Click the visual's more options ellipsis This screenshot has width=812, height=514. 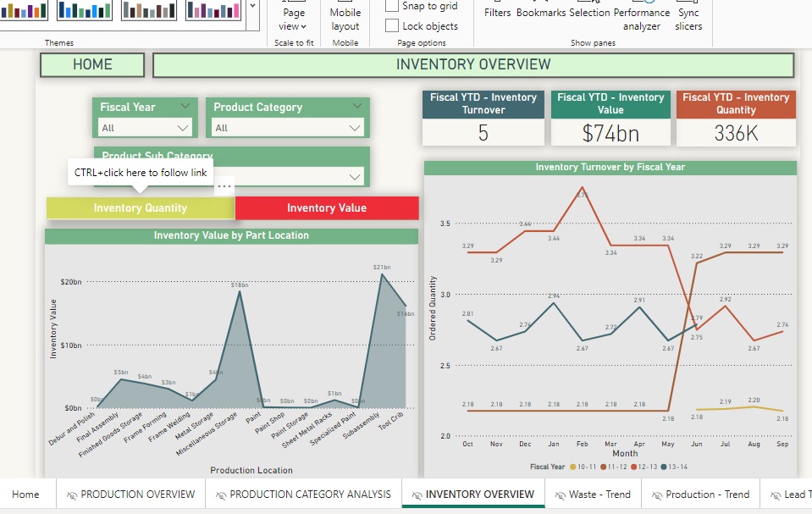tap(224, 185)
